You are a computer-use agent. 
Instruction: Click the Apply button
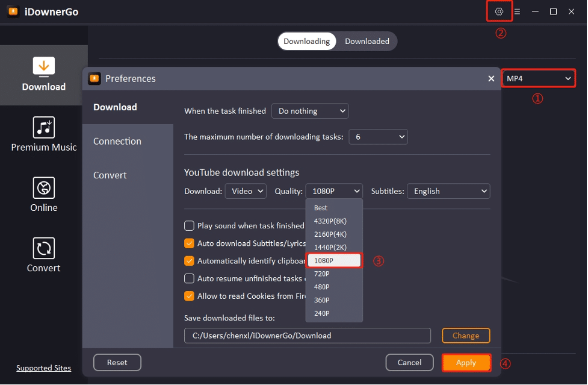click(x=466, y=362)
